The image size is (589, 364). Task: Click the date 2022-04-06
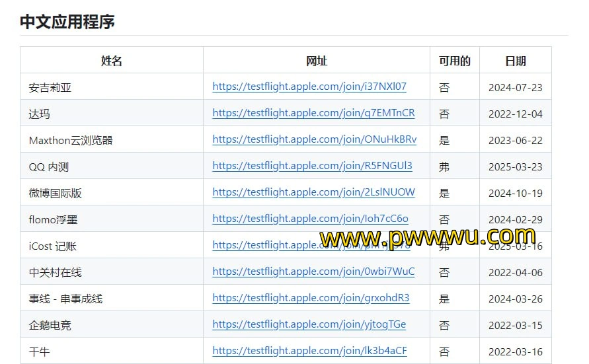[x=516, y=272]
